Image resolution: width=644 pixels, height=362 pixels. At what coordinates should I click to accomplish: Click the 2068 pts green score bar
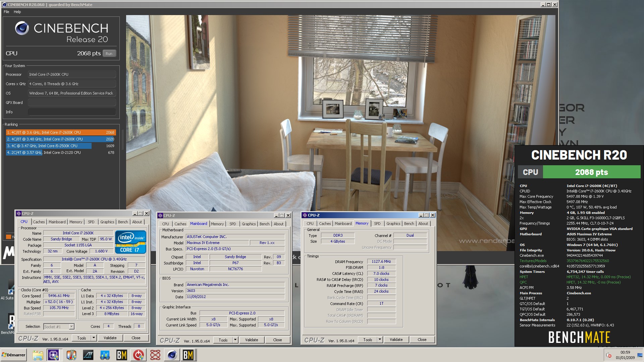point(591,172)
